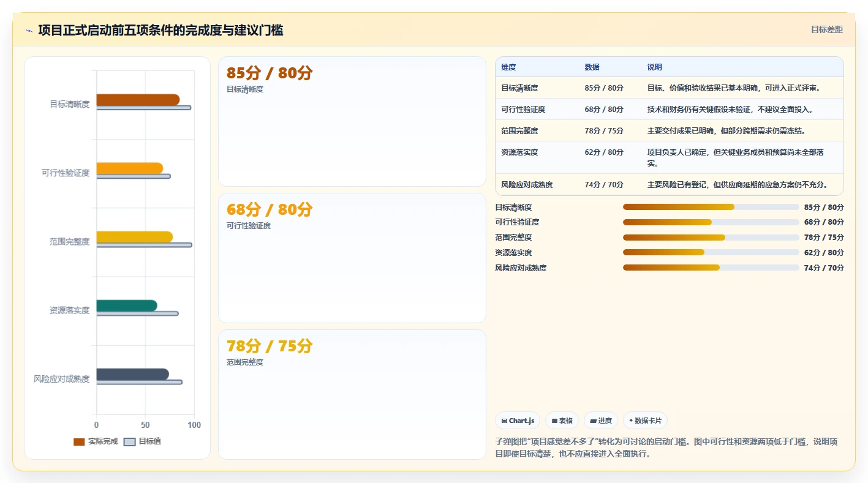Click the lightning icon before the page title
Image resolution: width=868 pixels, height=483 pixels.
pos(29,31)
